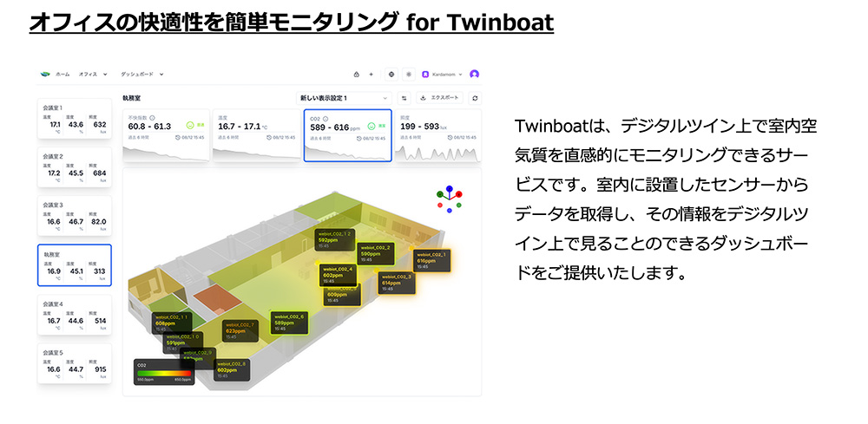
Task: Open the 新しい表示設定 1 dropdown
Action: click(x=344, y=98)
